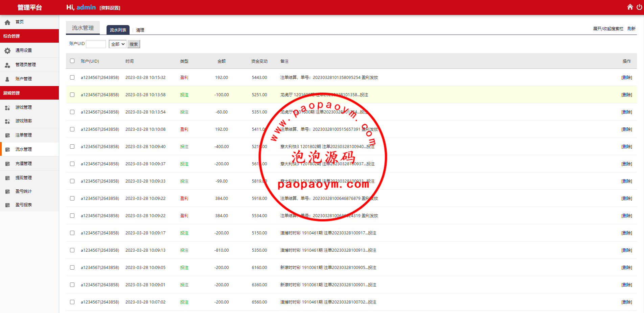Collapse the 综合管理 sidebar section
The image size is (644, 313).
click(29, 36)
